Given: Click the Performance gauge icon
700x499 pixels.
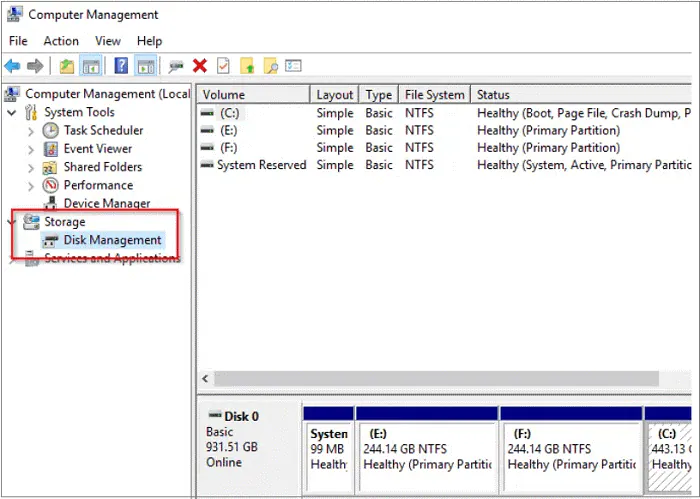Looking at the screenshot, I should point(50,185).
